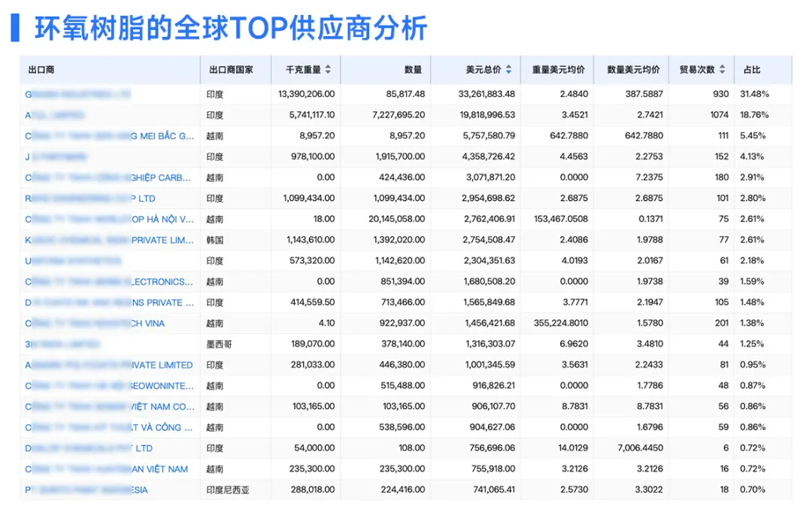The image size is (812, 513).
Task: Select weight value 54,000.00
Action: [314, 448]
